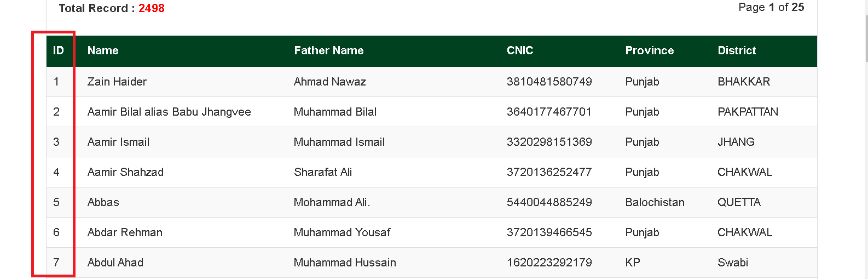Viewport: 868px width, 279px height.
Task: Click the CNIC column header
Action: point(519,50)
